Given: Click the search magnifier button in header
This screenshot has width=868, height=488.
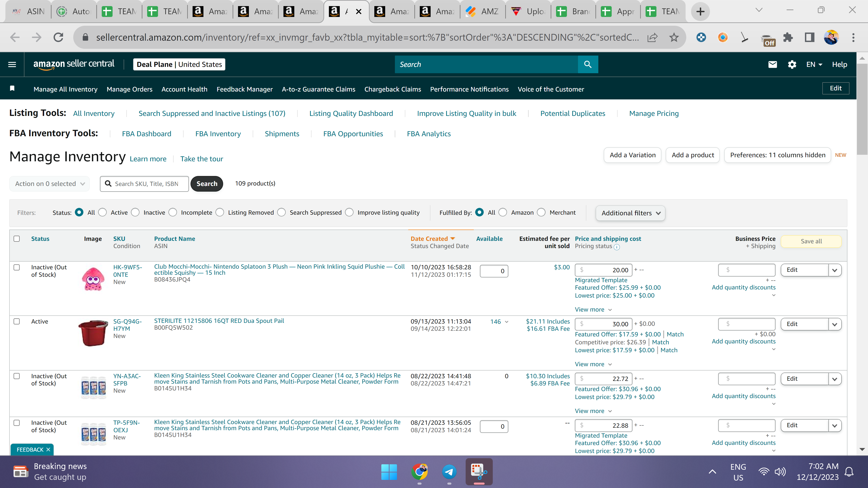Looking at the screenshot, I should click(588, 64).
